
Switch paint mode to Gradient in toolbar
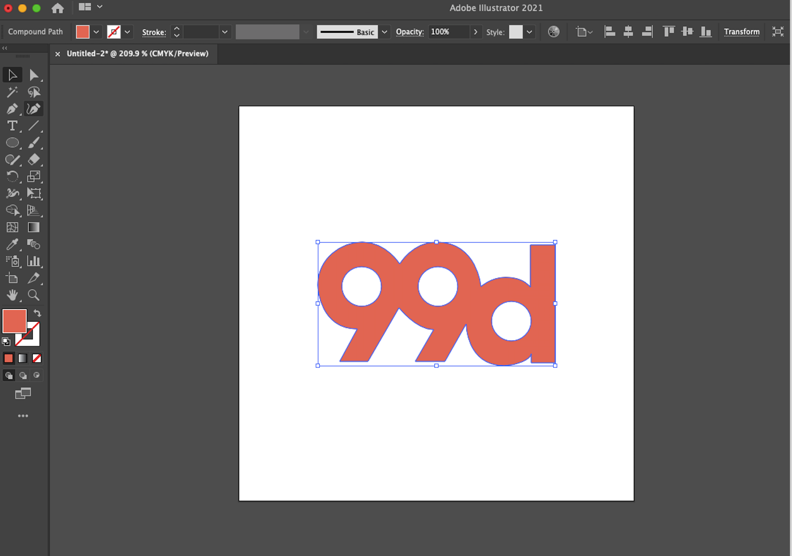(23, 358)
